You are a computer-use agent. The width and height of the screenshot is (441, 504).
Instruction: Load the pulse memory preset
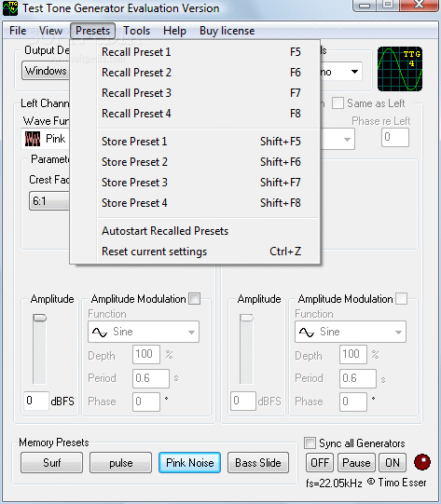(x=120, y=463)
